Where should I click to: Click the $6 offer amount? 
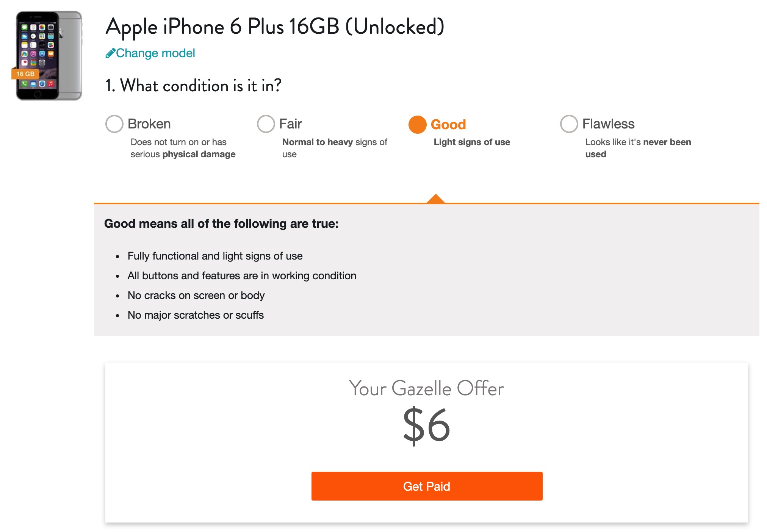pyautogui.click(x=426, y=425)
